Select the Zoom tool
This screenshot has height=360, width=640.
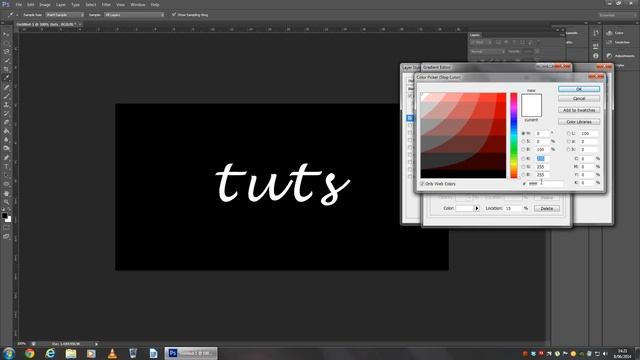[x=6, y=202]
